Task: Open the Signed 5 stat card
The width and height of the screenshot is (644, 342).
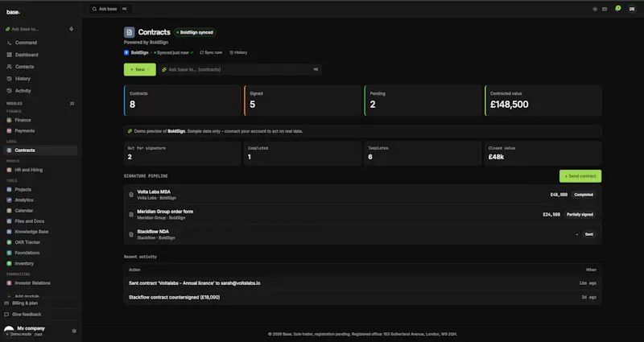Action: [303, 101]
